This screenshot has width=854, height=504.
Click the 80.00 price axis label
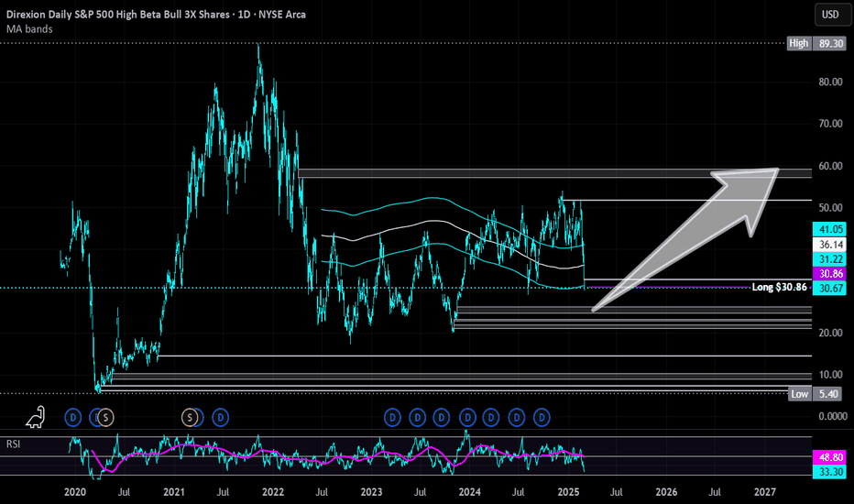click(830, 82)
